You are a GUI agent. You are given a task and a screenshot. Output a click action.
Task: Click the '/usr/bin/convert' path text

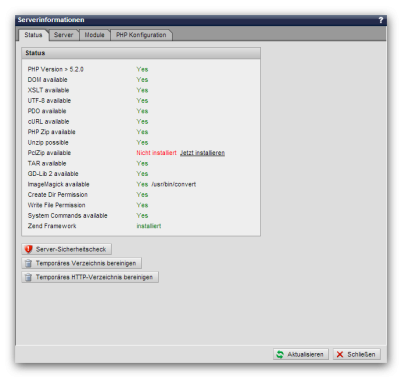(x=174, y=184)
